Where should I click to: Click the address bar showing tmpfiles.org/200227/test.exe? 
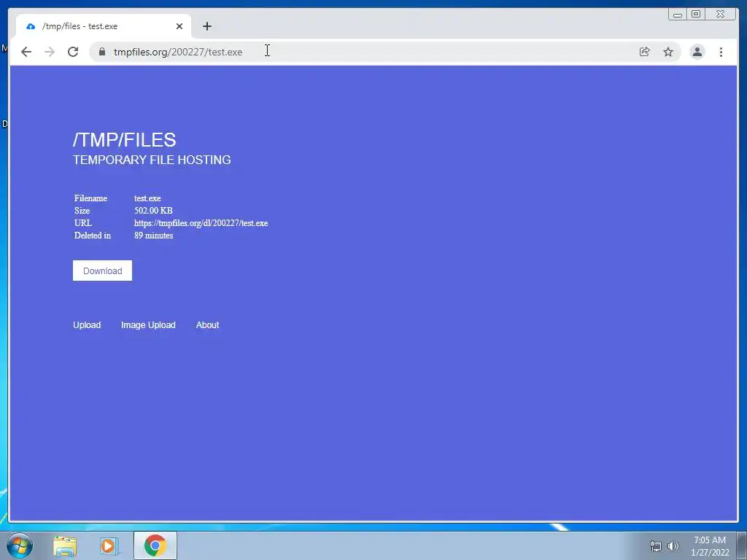[x=362, y=52]
